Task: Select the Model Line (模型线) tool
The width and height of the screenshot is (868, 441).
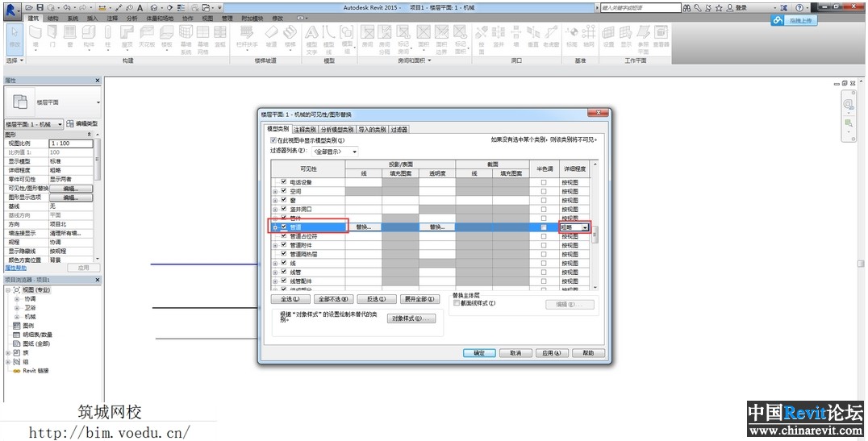Action: 329,40
